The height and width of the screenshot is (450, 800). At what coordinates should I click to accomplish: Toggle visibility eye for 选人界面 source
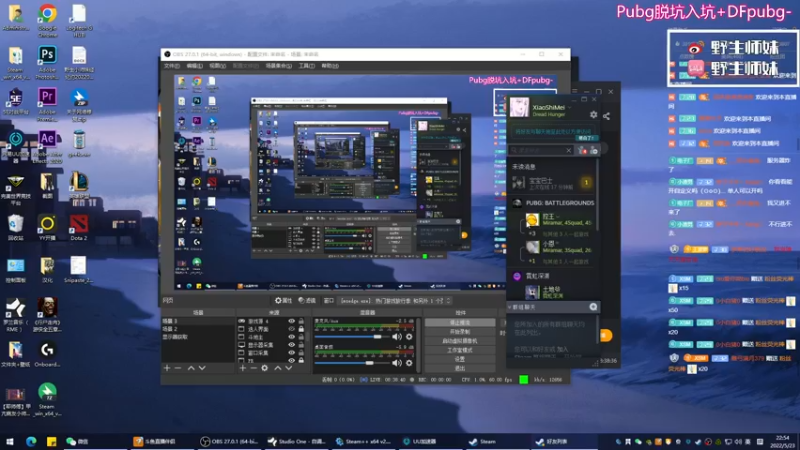tap(292, 329)
